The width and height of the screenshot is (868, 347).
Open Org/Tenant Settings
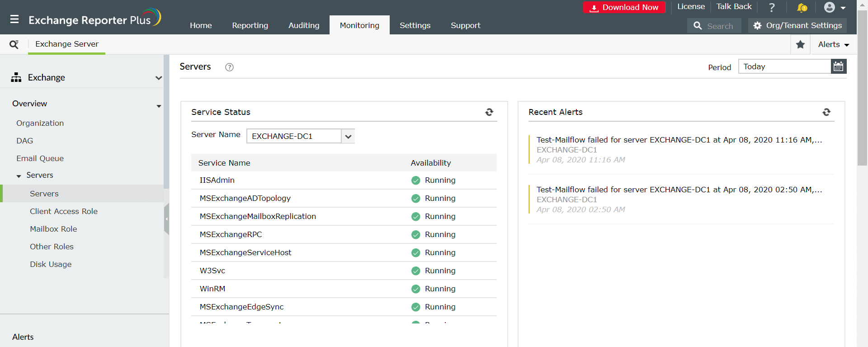pos(797,25)
